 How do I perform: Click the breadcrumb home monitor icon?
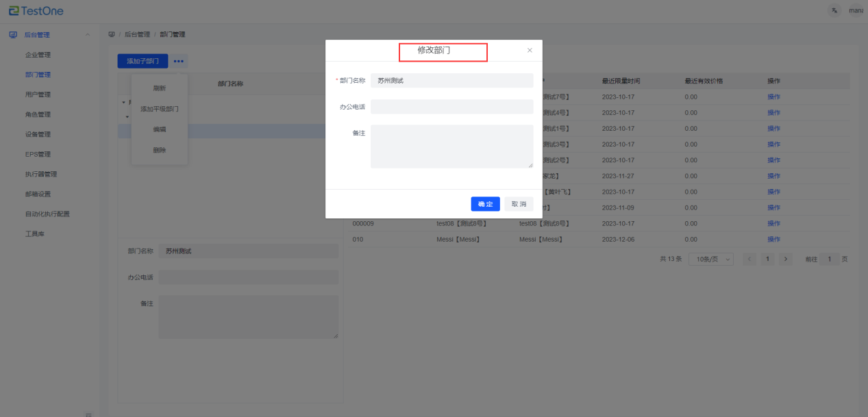112,34
